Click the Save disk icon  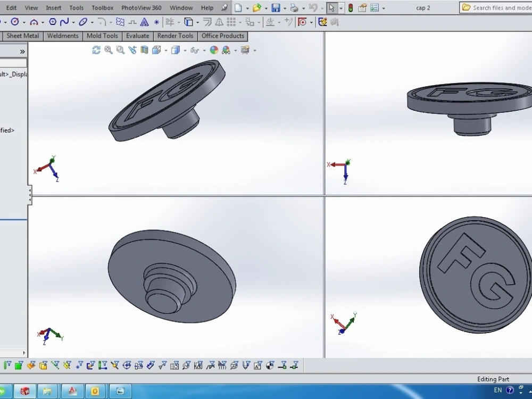click(276, 8)
